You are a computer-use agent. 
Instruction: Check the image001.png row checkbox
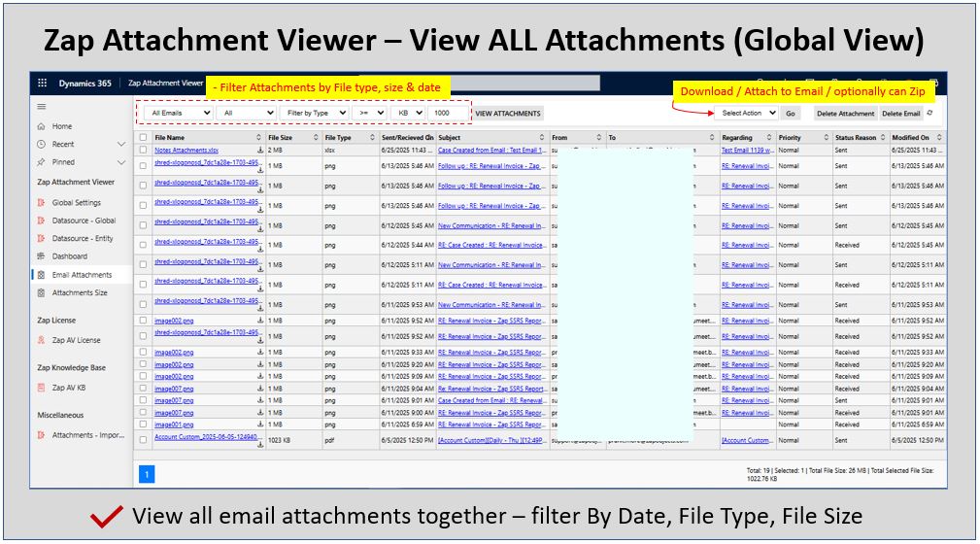(x=144, y=425)
